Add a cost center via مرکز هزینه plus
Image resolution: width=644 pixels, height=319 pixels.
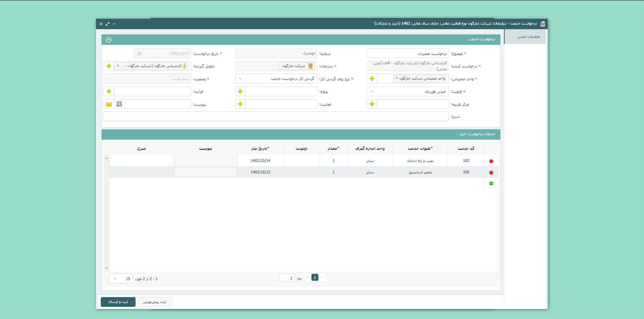(372, 104)
